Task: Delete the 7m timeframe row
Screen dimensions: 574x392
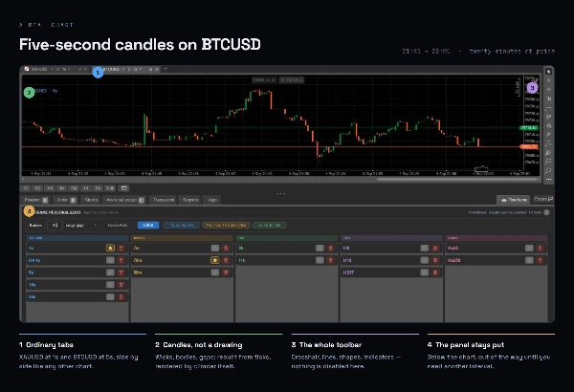Action: (226, 249)
